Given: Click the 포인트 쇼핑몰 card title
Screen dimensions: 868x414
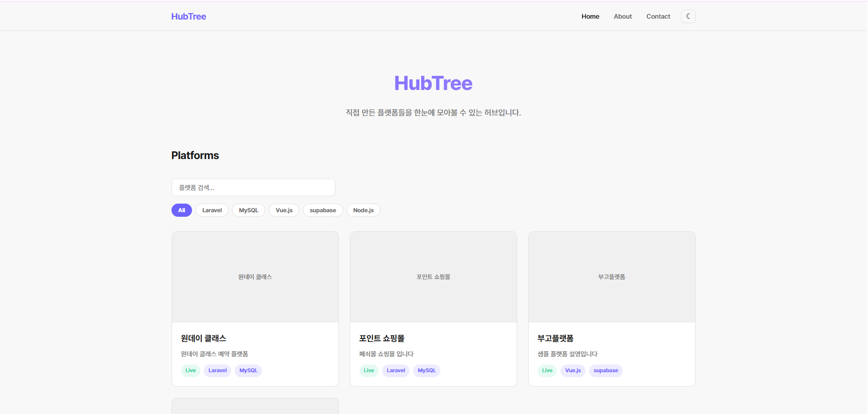Looking at the screenshot, I should [382, 338].
